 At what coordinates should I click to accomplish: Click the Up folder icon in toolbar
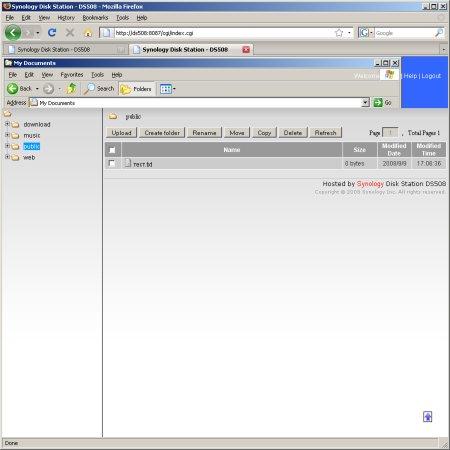coord(71,89)
